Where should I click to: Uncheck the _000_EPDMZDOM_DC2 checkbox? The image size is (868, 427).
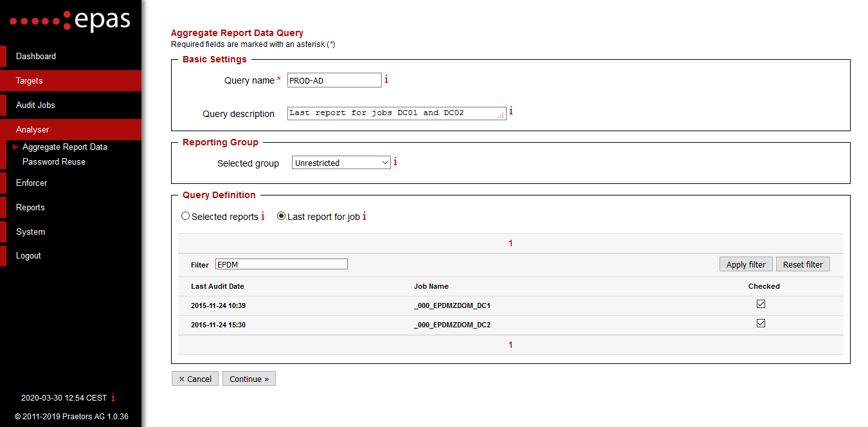coord(761,323)
